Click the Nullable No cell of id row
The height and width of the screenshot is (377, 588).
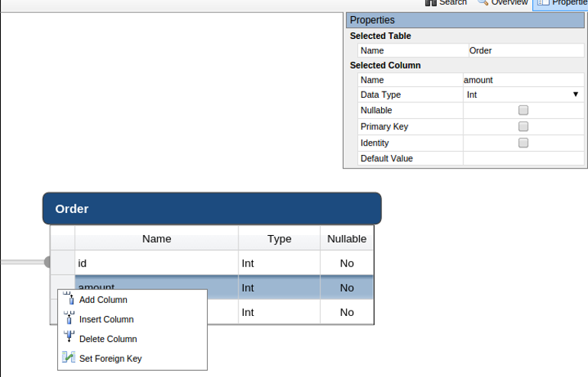(347, 263)
